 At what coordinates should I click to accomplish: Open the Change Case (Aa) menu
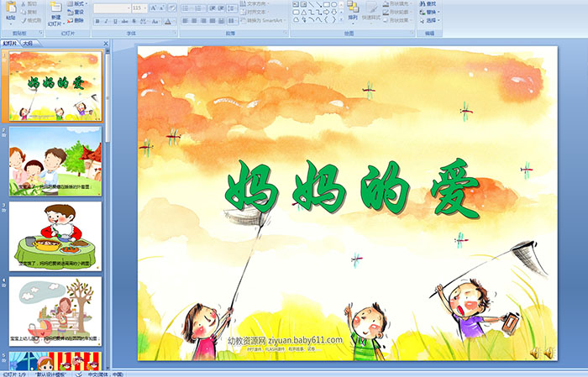[x=155, y=21]
